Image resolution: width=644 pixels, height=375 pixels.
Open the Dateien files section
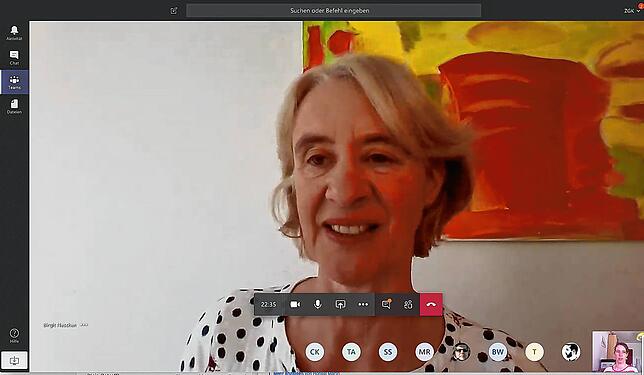click(14, 106)
